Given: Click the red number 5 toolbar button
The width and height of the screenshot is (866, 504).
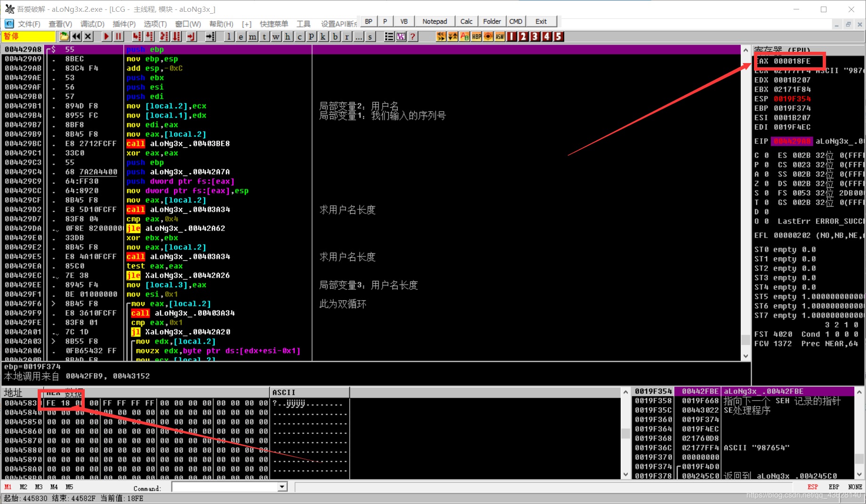Looking at the screenshot, I should tap(559, 37).
